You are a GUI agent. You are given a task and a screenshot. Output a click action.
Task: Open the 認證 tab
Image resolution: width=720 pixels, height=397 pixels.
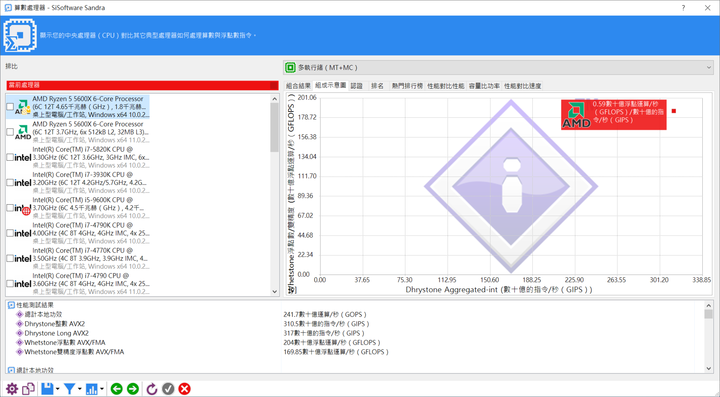(x=357, y=86)
